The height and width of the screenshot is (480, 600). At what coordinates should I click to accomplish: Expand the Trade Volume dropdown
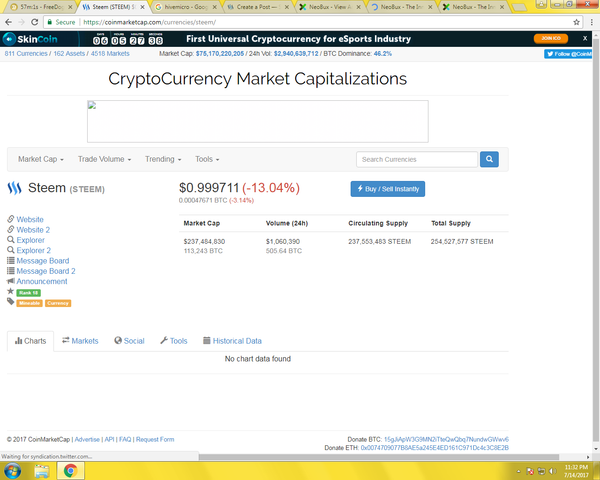pos(104,159)
